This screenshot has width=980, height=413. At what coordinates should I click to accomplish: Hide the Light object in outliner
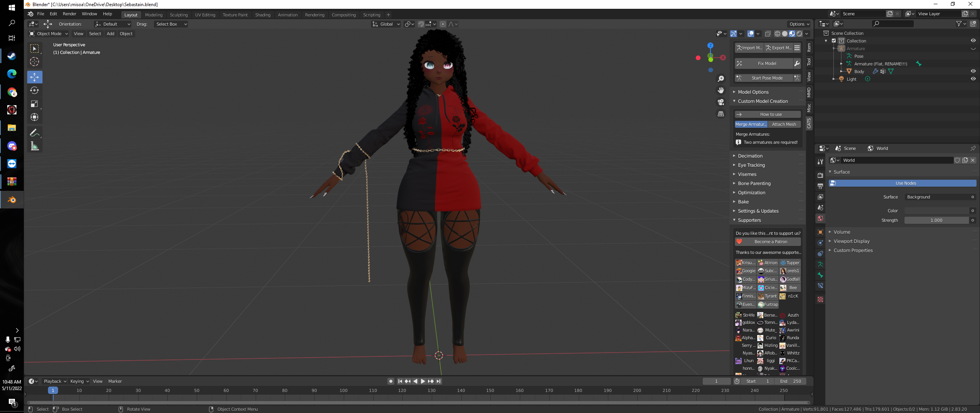(x=973, y=79)
